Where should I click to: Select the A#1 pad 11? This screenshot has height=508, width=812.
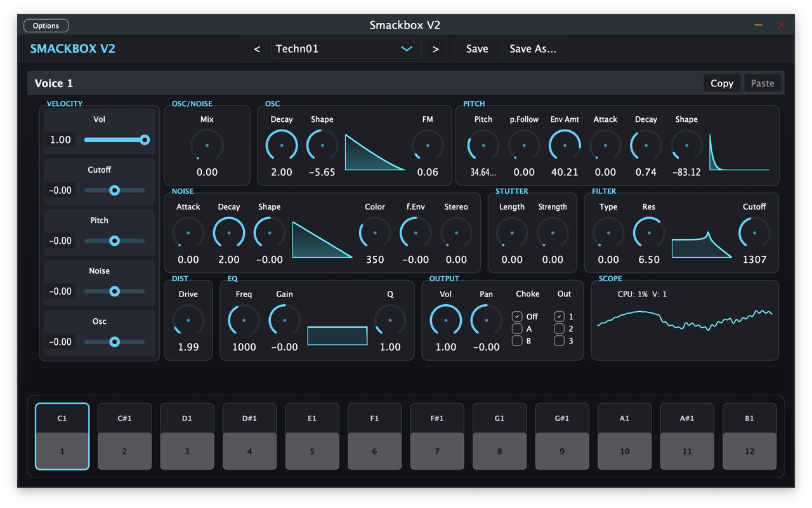pos(687,436)
